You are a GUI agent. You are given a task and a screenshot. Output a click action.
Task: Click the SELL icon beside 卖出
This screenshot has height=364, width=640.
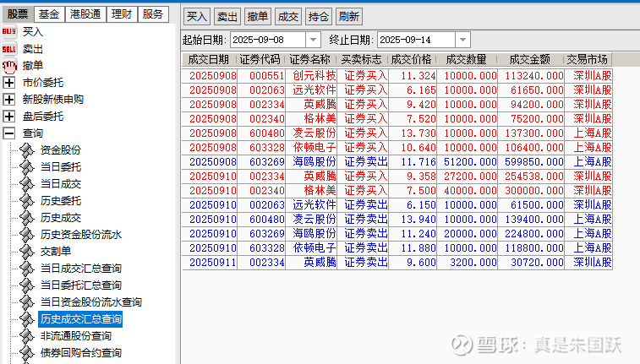(9, 49)
